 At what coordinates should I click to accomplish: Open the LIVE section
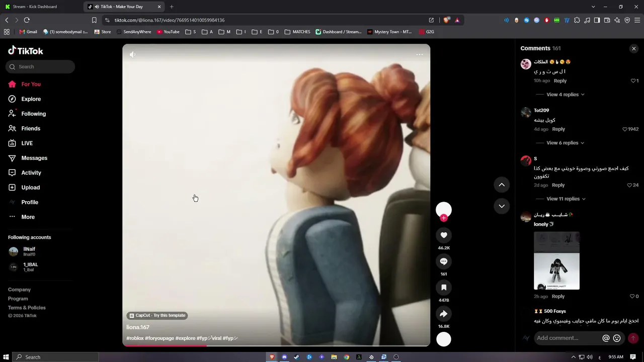point(21,143)
